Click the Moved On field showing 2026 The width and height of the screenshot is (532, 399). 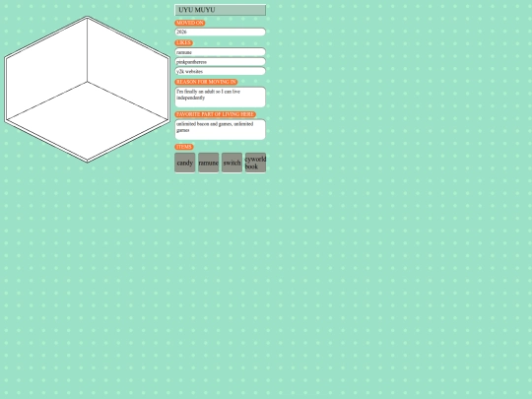tap(221, 32)
